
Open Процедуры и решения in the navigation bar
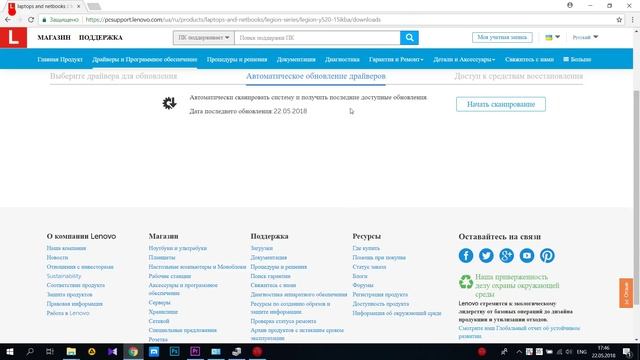coord(237,59)
